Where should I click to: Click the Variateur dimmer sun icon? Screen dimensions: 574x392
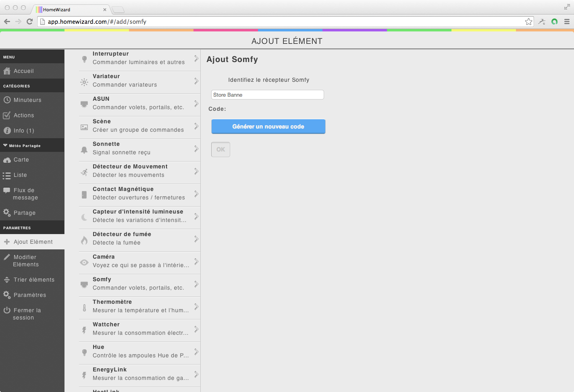(x=84, y=82)
